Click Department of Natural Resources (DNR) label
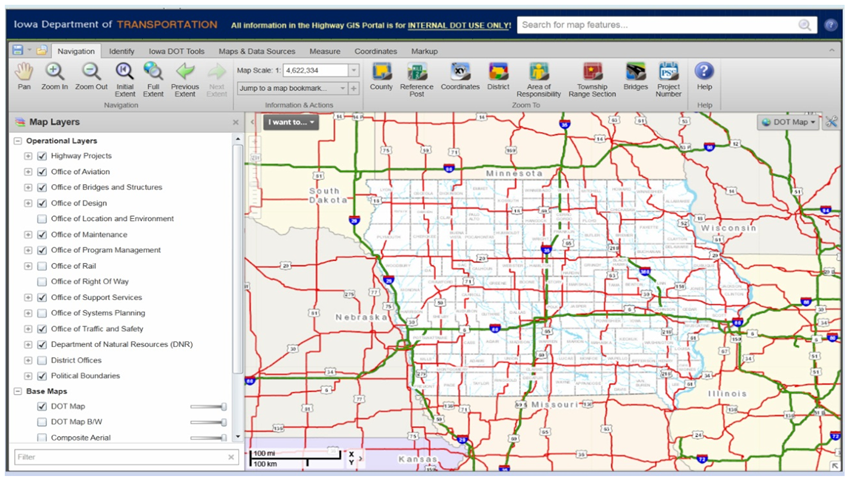The height and width of the screenshot is (482, 850). (122, 344)
